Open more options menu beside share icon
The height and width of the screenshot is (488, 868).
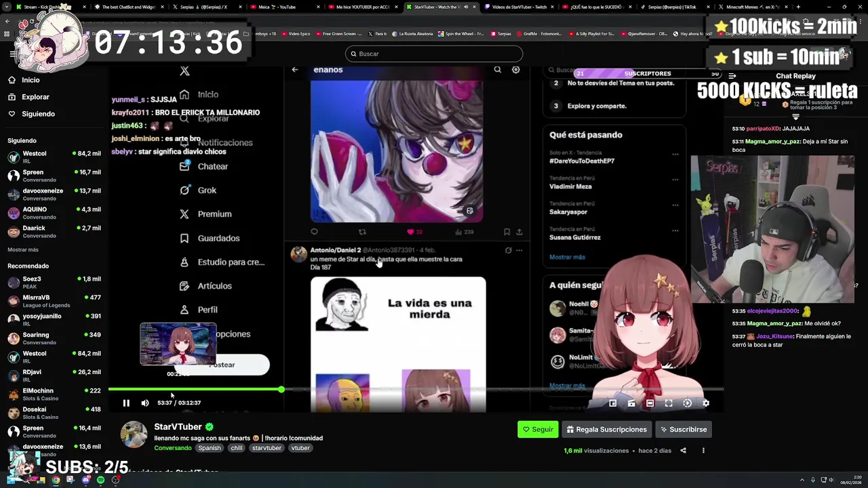pyautogui.click(x=703, y=451)
